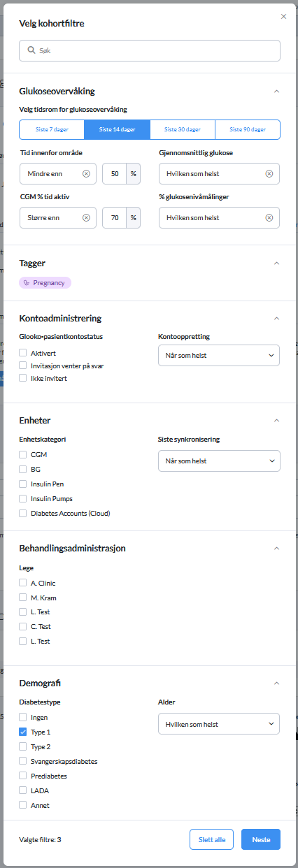The height and width of the screenshot is (868, 298).
Task: Check the LADA checkbox
Action: click(23, 790)
